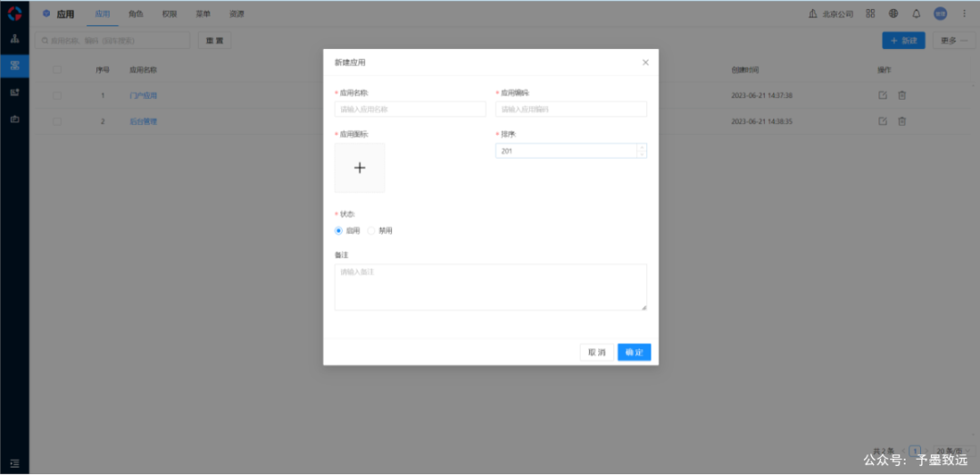
Task: Focus the 应用名称 input field
Action: [410, 109]
